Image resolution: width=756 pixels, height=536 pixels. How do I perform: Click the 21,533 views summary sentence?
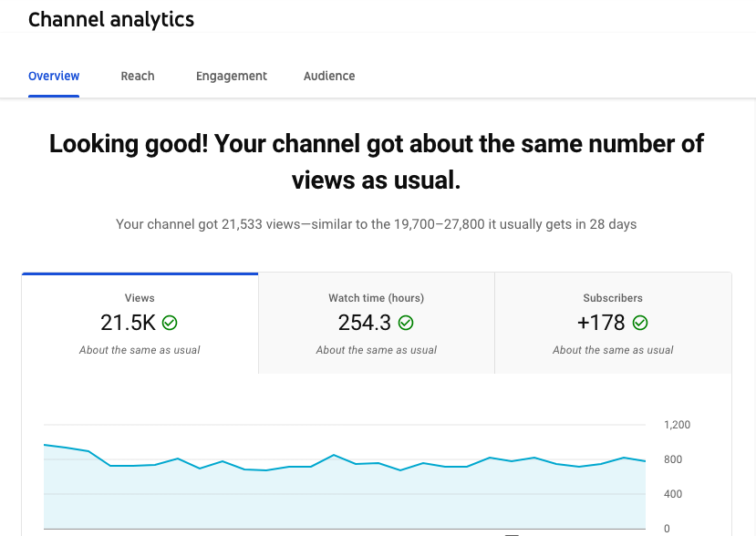[377, 224]
